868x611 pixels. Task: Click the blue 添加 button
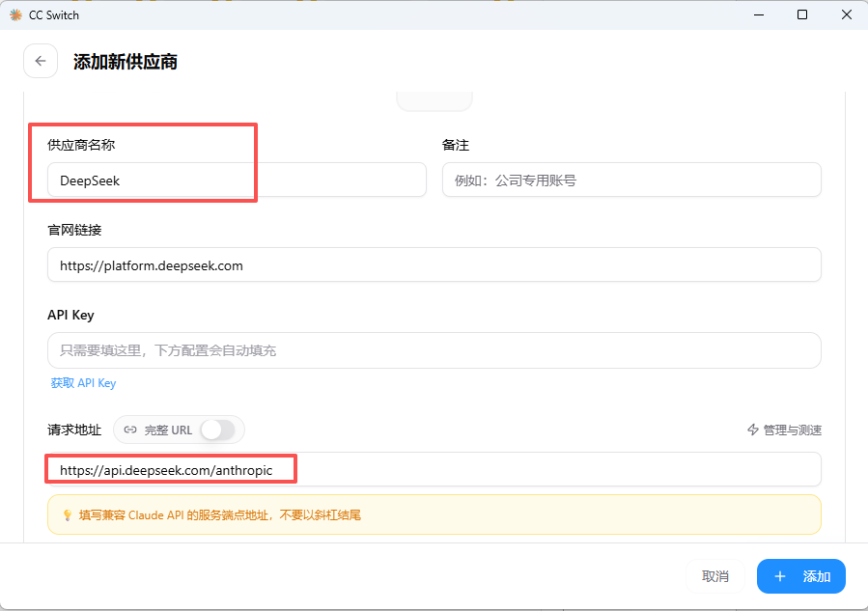click(801, 576)
